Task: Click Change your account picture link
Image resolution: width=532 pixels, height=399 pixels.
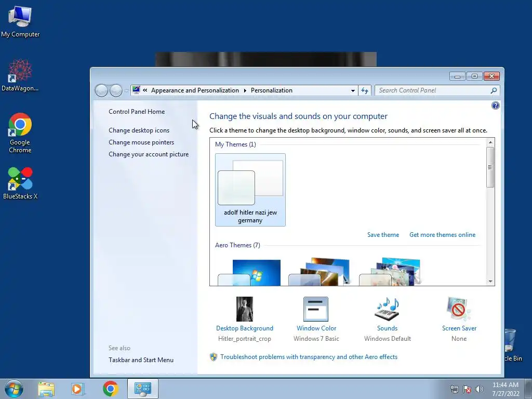Action: (149, 154)
